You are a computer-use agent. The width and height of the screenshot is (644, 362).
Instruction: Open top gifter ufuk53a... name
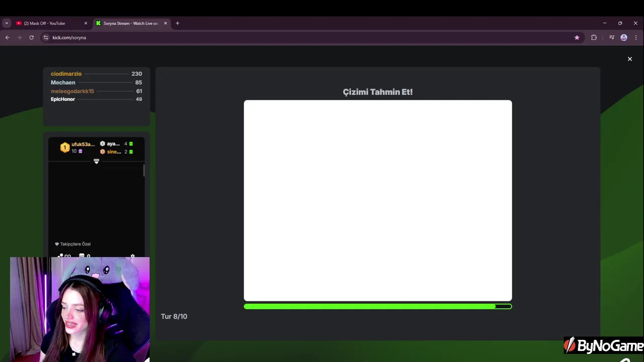tap(83, 144)
